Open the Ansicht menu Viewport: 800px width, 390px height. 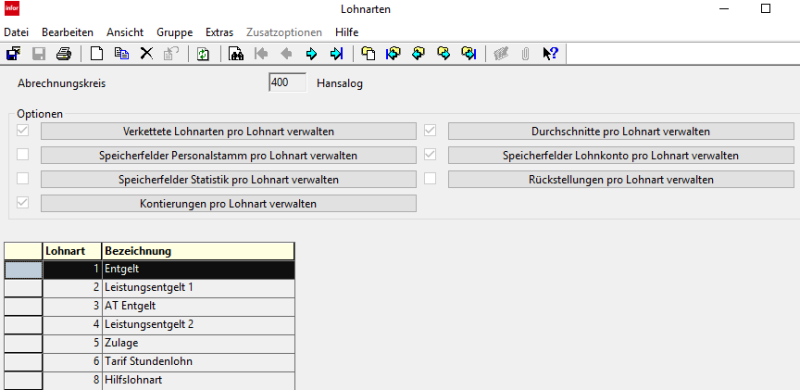click(125, 32)
